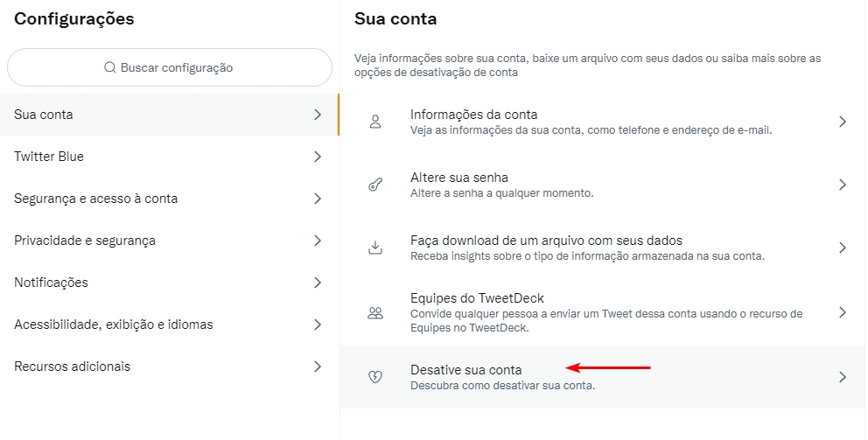Screen dimensions: 868x440
Task: Open chevron arrow for Altere sua senha
Action: [x=843, y=185]
